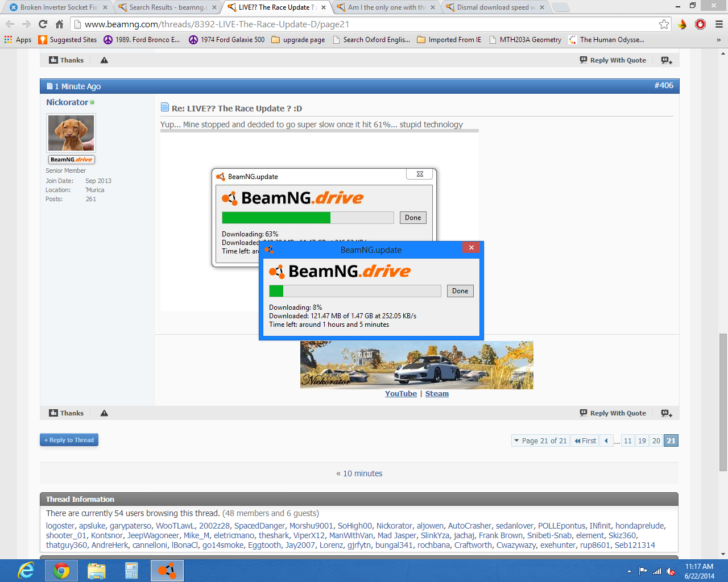The height and width of the screenshot is (582, 728).
Task: Open user logoster in browsing list
Action: (x=60, y=526)
